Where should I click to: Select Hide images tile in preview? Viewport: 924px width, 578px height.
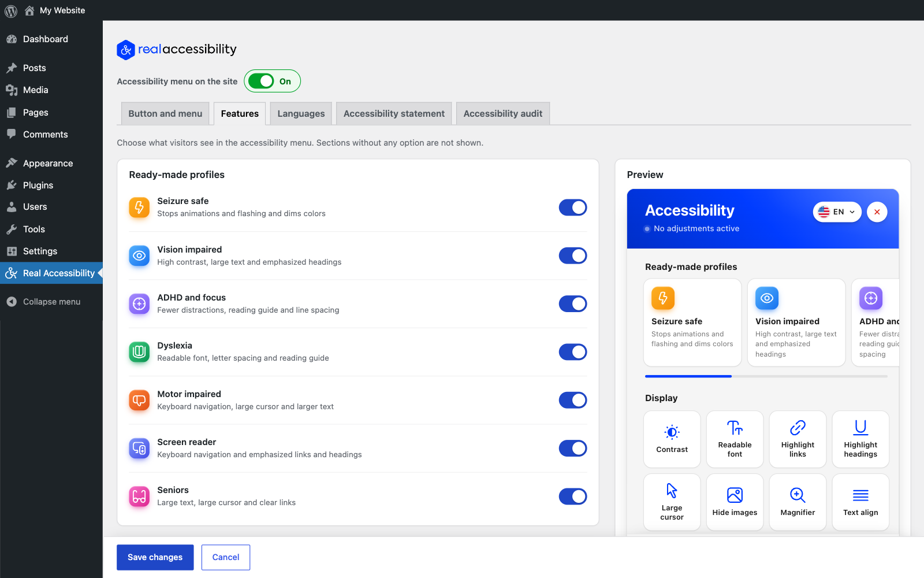(x=735, y=502)
